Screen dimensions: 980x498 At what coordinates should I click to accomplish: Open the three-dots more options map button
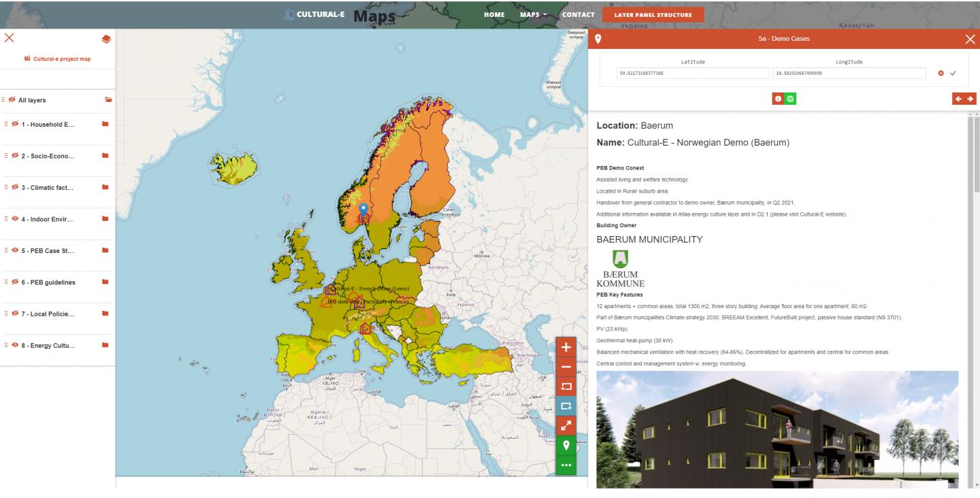tap(566, 465)
